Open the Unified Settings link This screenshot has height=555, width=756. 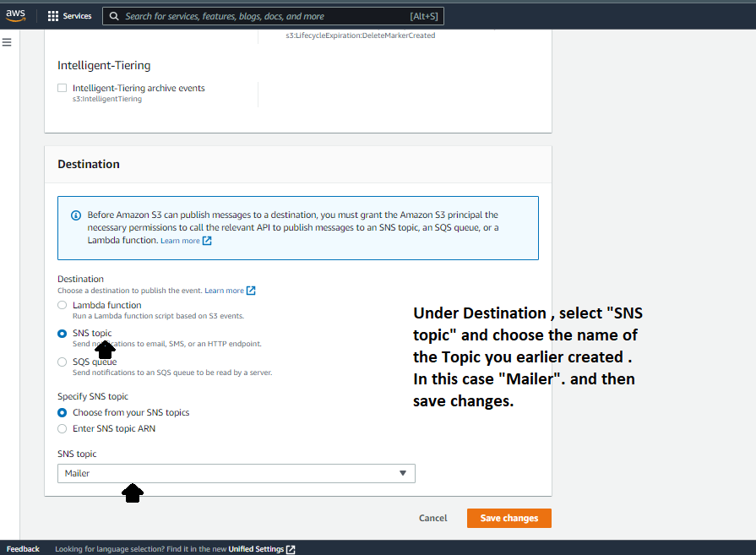pyautogui.click(x=256, y=549)
